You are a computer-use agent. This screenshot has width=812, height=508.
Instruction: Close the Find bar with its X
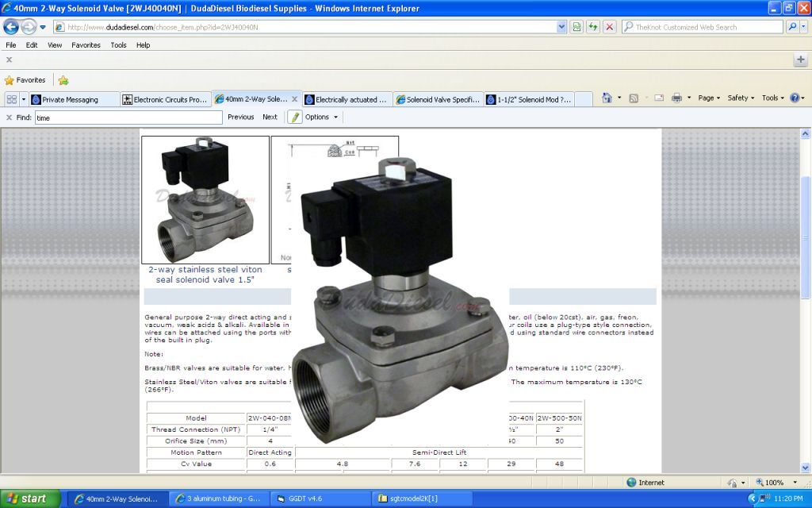[9, 117]
